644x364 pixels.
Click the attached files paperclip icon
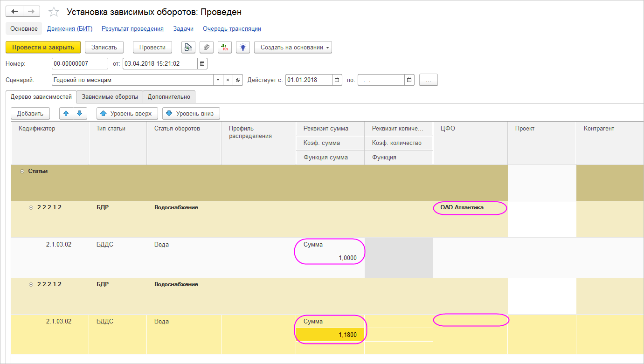(x=207, y=47)
